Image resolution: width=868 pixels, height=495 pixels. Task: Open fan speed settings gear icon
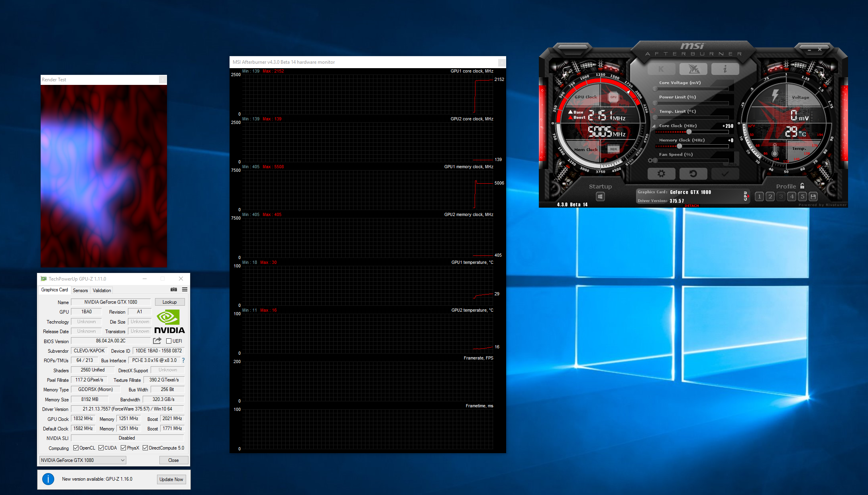pos(650,160)
